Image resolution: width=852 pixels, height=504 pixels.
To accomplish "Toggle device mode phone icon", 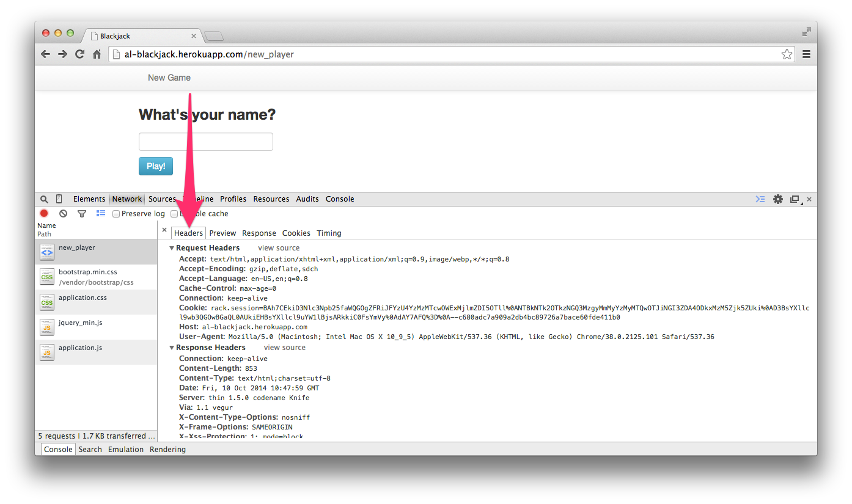I will [x=59, y=199].
